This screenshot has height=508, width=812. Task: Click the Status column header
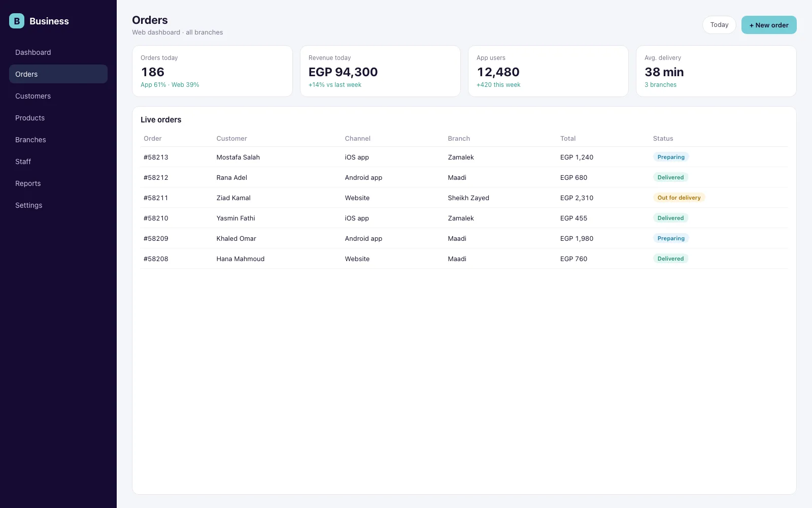click(663, 139)
